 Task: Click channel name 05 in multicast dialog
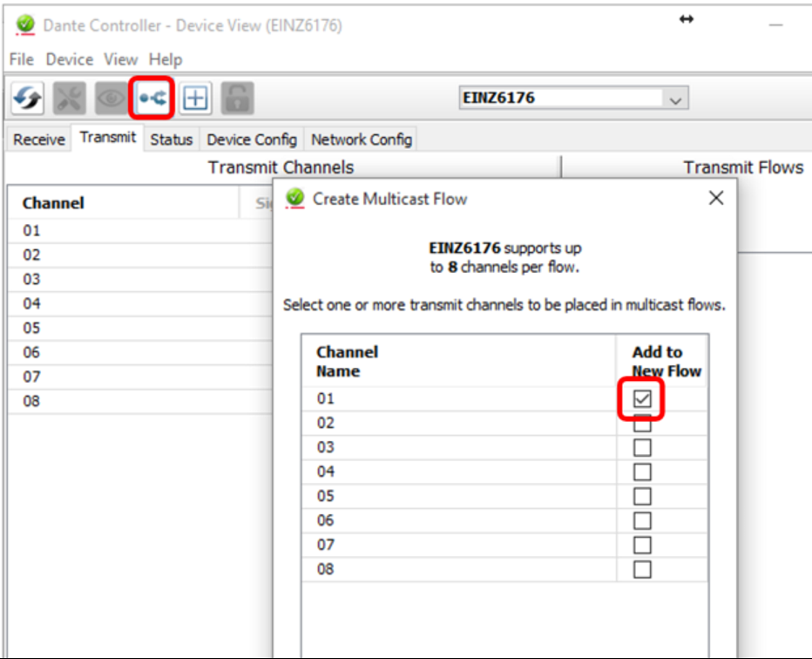tap(326, 496)
